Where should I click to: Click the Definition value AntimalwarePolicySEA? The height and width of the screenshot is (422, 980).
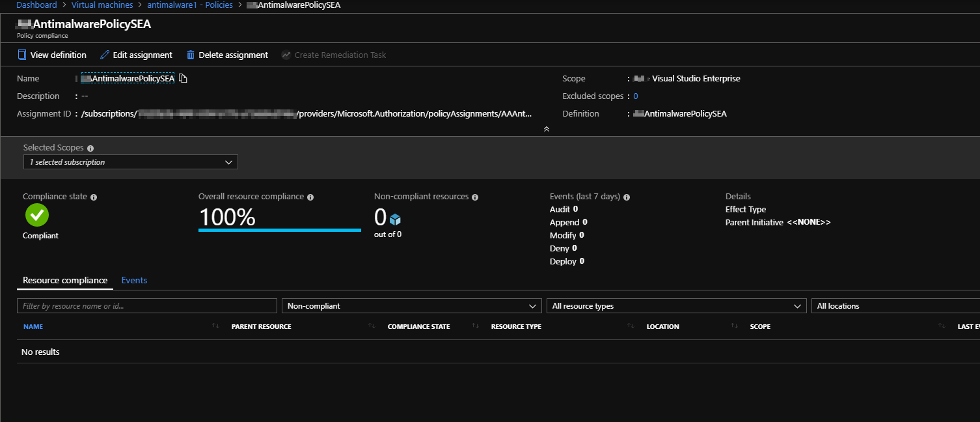680,114
